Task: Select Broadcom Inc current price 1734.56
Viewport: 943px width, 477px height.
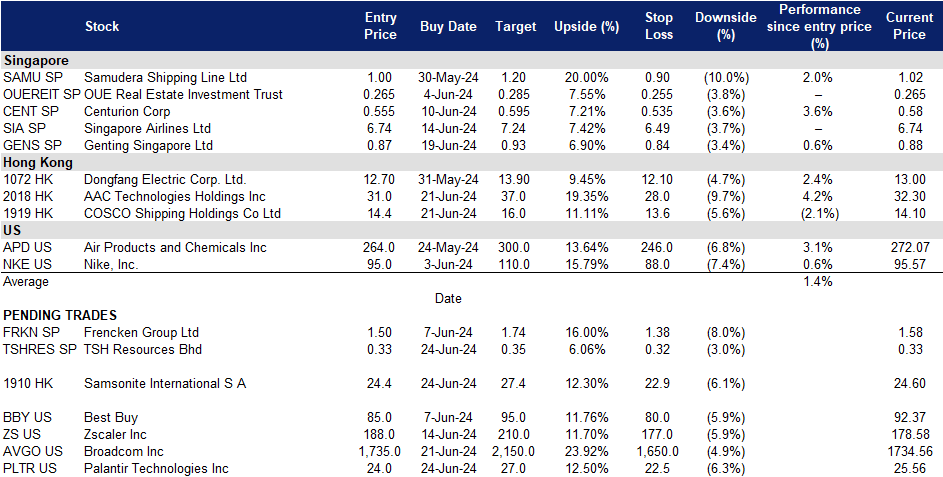Action: coord(908,451)
